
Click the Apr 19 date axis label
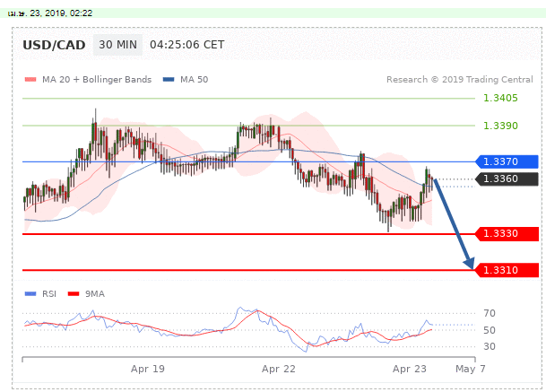pyautogui.click(x=148, y=369)
